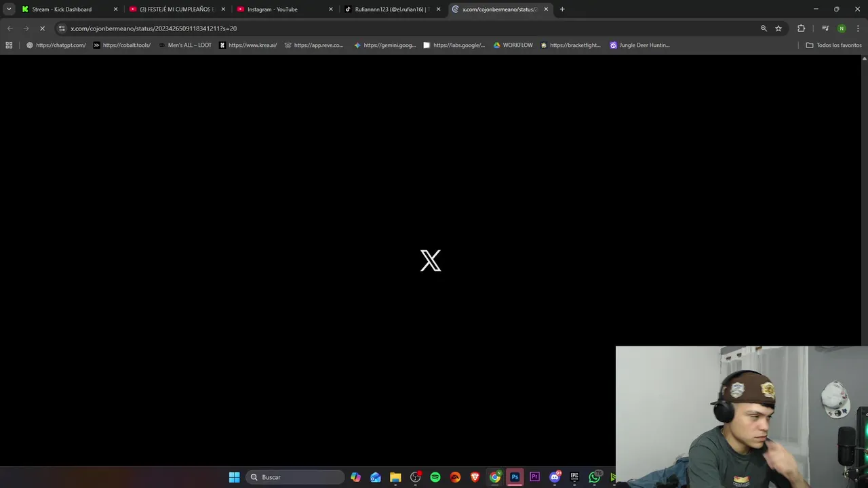Open the gemini.google bookmark
Image resolution: width=868 pixels, height=488 pixels.
point(384,45)
